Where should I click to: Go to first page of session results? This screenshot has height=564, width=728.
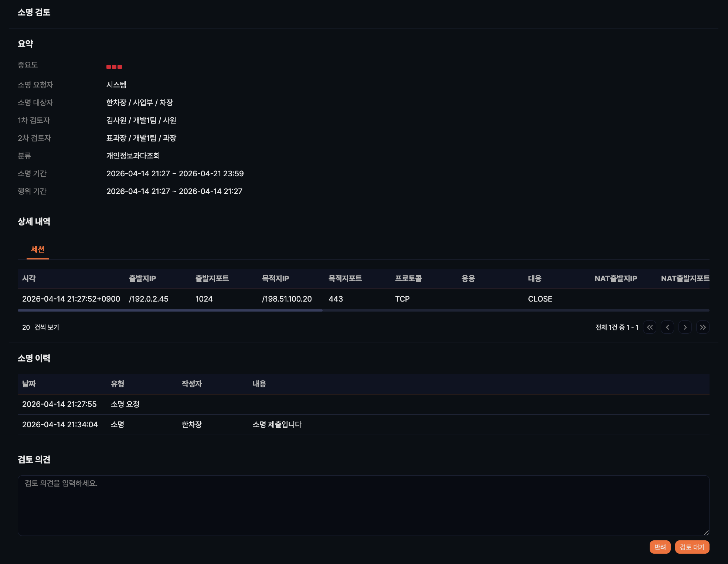tap(649, 327)
